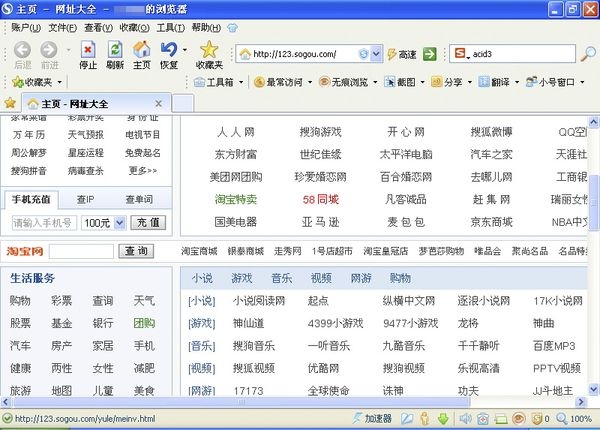Click the phone number input field
The height and width of the screenshot is (430, 600).
coord(45,222)
